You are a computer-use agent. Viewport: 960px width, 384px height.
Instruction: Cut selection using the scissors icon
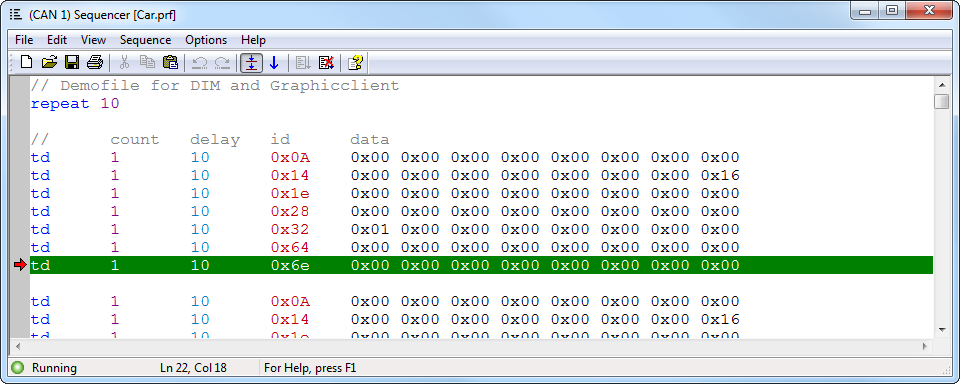coord(124,62)
